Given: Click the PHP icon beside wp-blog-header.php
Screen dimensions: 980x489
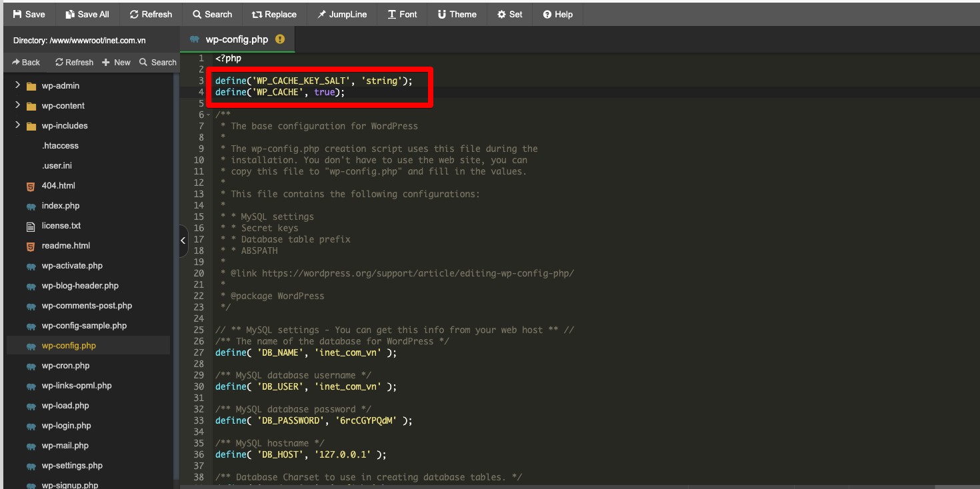Looking at the screenshot, I should point(31,286).
